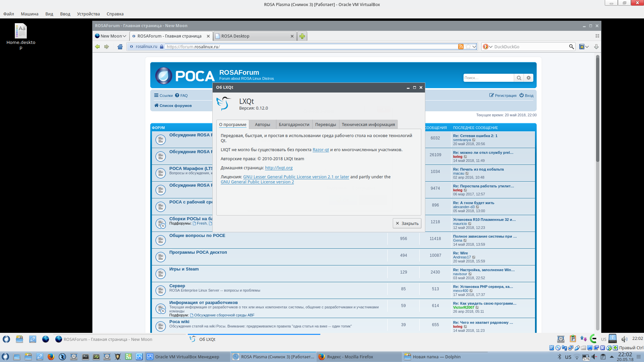The image size is (644, 362).
Task: Bookmark page with star icon
Action: click(x=468, y=47)
